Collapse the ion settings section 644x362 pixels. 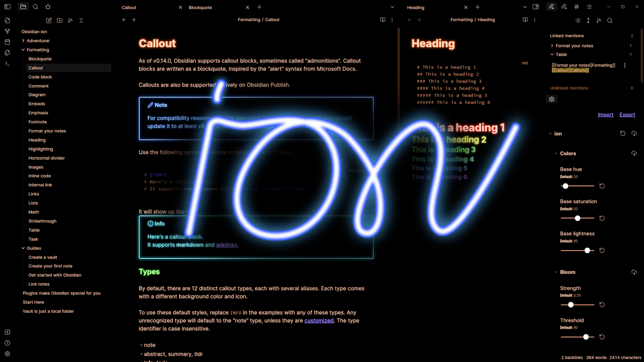[x=550, y=134]
